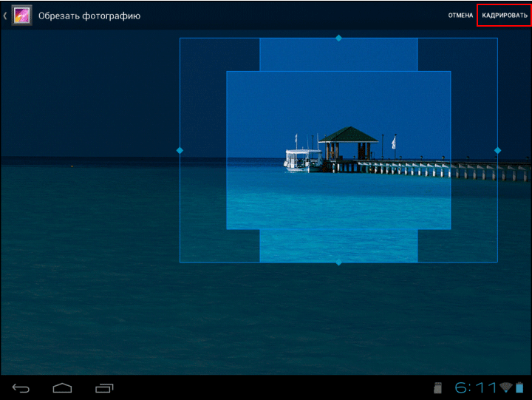Click the bottom diamond handle of the crop frame
Screen dimensions: 532x400
click(338, 262)
